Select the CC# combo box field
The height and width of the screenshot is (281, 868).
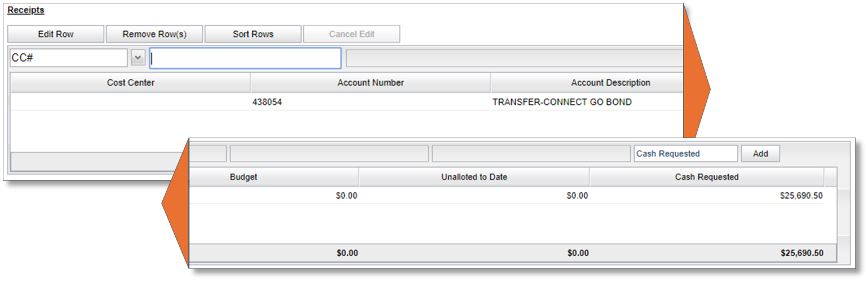(x=68, y=58)
